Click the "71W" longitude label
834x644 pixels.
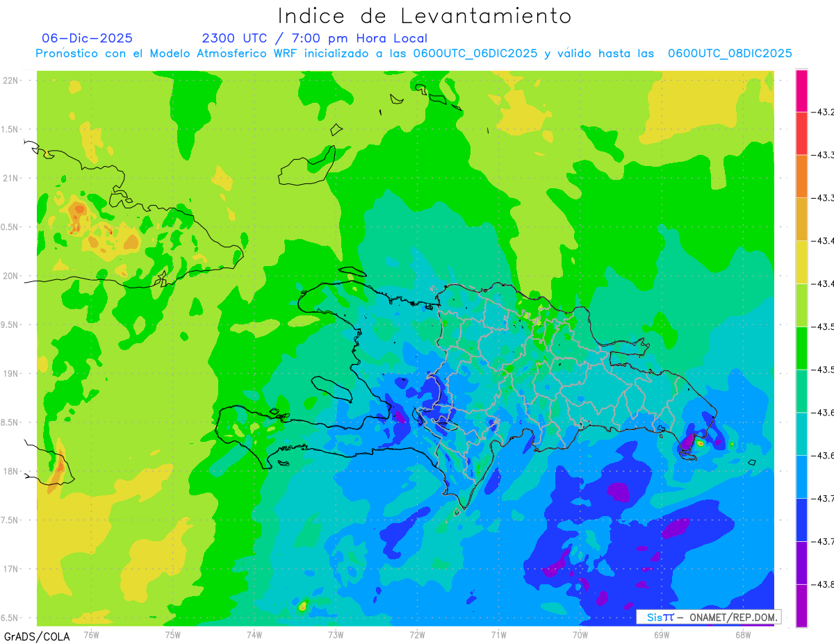pos(498,635)
